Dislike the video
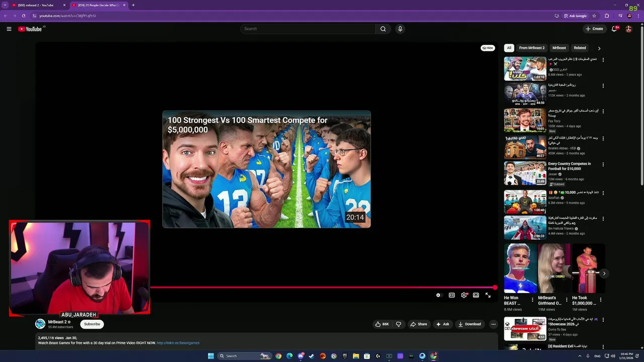Screen dimensions: 644x362 tap(398, 324)
